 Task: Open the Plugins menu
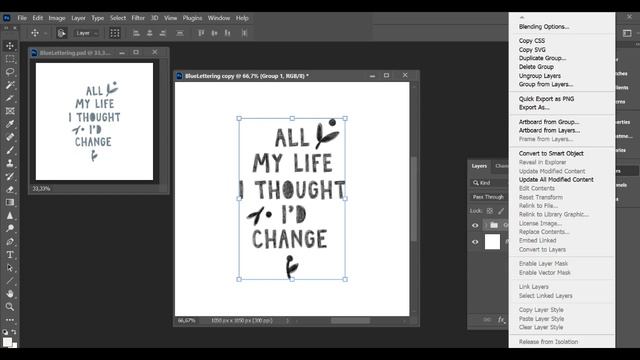coord(192,18)
